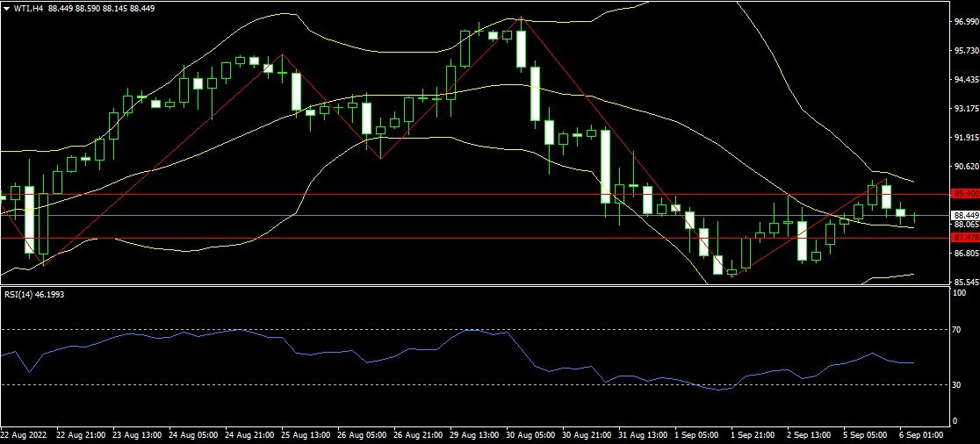Click the 90.620 price axis label

(x=966, y=166)
